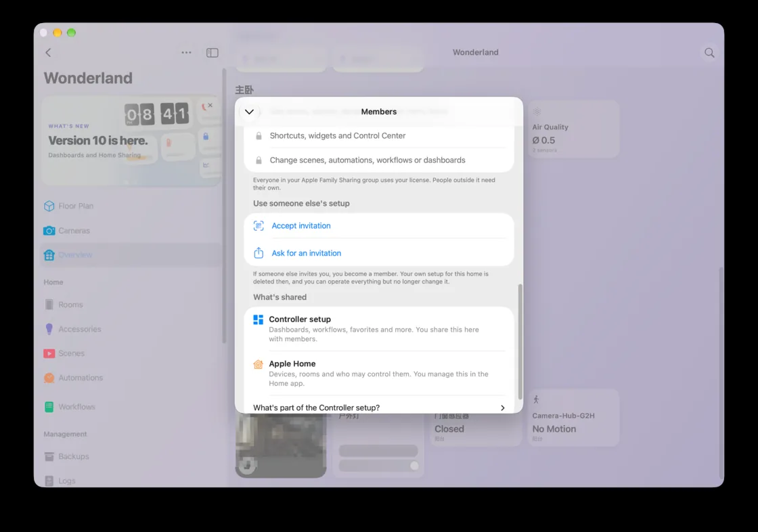Click the Accept invitation scan icon

259,226
